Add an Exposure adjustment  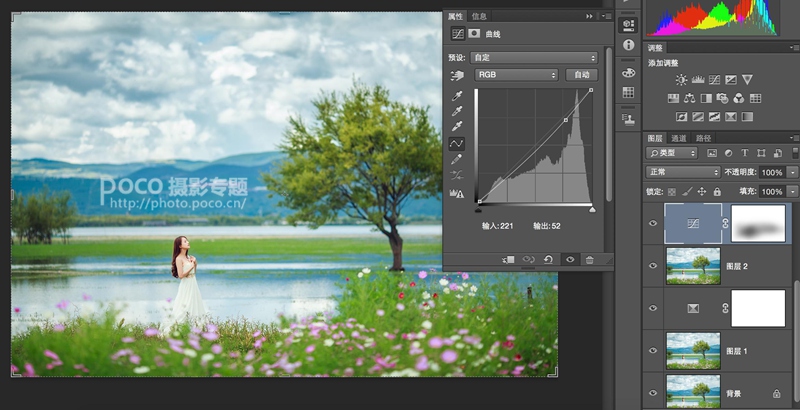point(731,80)
